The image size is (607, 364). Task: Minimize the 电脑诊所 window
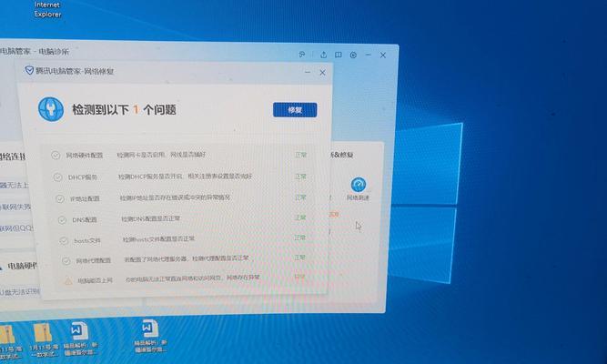[x=369, y=55]
